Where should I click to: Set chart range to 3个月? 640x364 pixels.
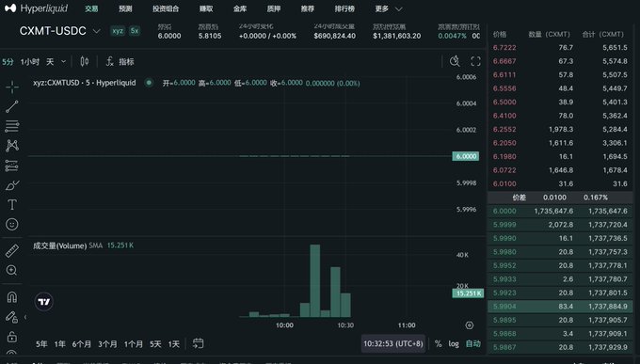107,344
